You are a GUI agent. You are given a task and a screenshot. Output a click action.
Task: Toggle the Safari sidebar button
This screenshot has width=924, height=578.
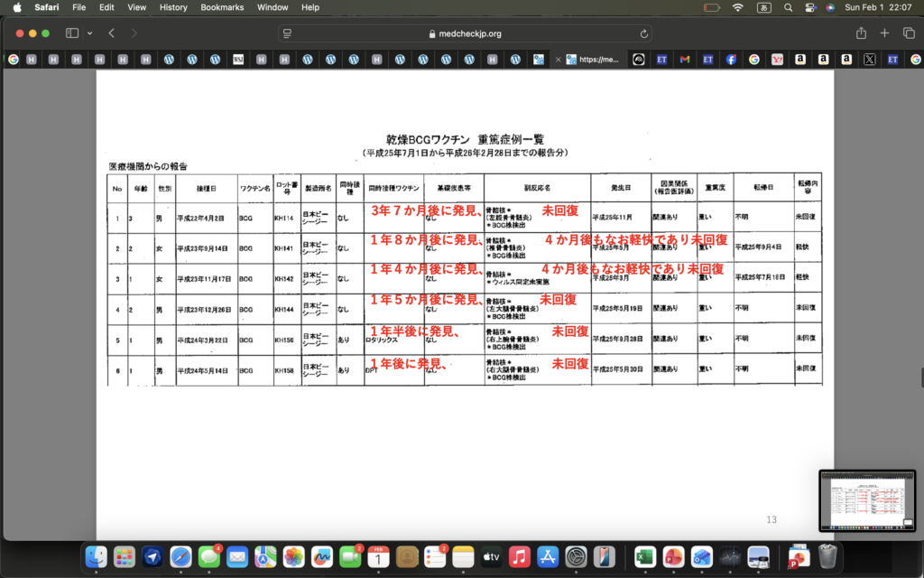(72, 33)
